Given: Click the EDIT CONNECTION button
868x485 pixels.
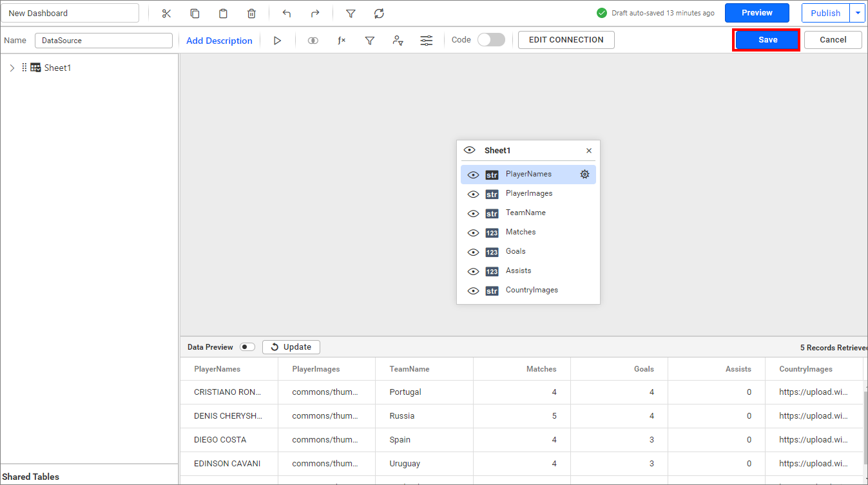Looking at the screenshot, I should (x=566, y=40).
